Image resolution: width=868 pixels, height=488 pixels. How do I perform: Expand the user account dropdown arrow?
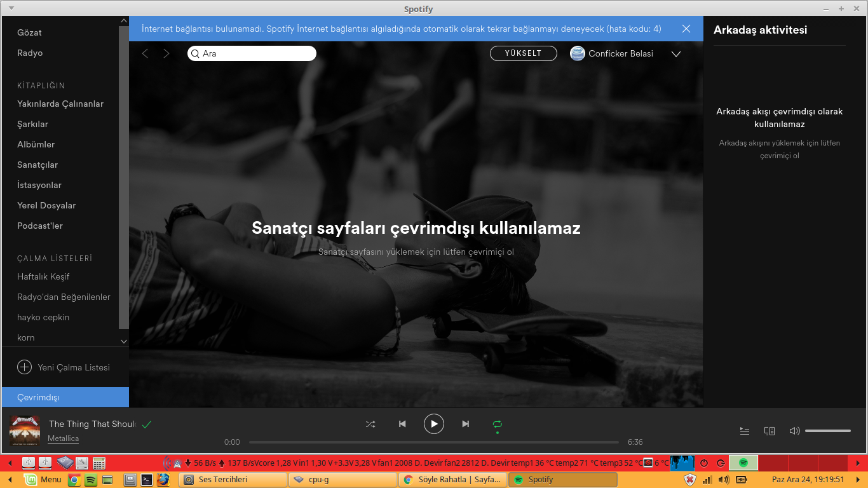[676, 54]
